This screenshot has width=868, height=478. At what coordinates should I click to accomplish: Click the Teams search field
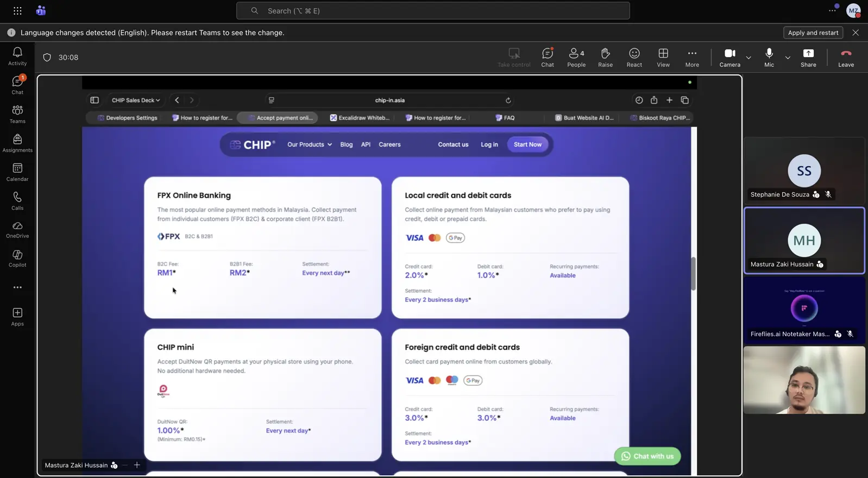click(x=433, y=11)
